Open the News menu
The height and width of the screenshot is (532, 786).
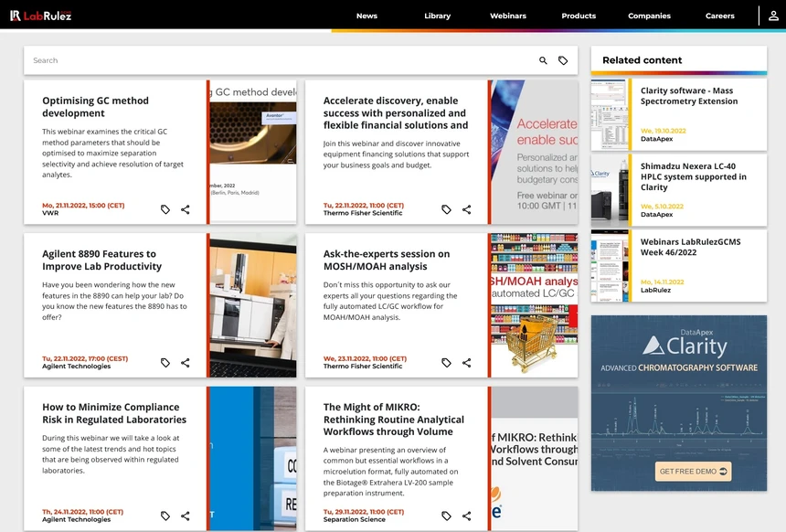(x=366, y=16)
